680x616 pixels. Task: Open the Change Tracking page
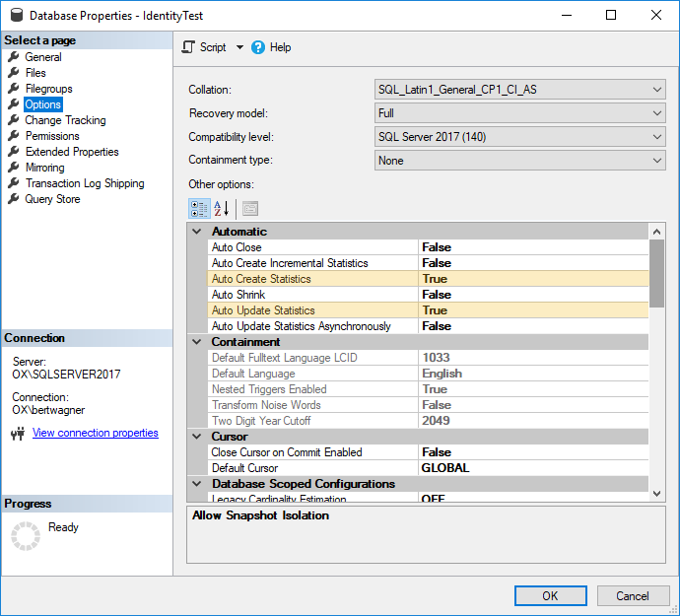[65, 120]
